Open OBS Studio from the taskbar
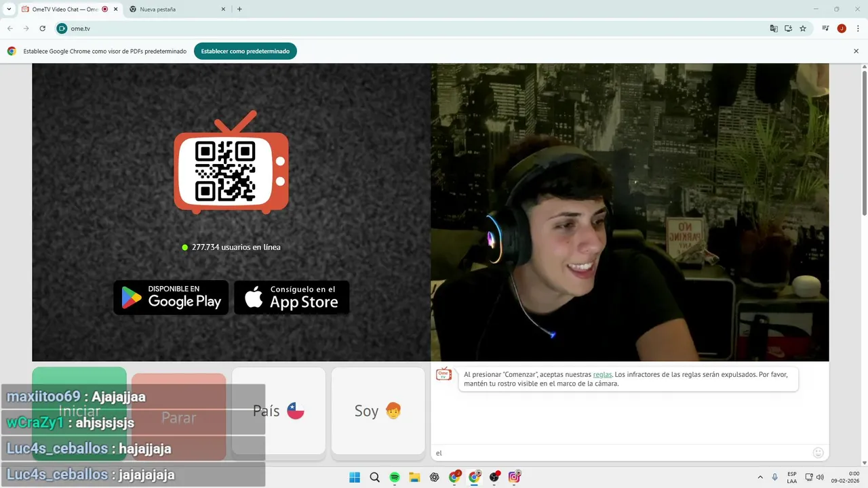 494,477
